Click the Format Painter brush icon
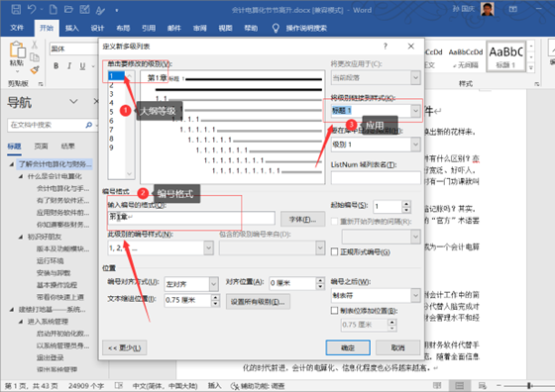555x392 pixels. click(35, 70)
